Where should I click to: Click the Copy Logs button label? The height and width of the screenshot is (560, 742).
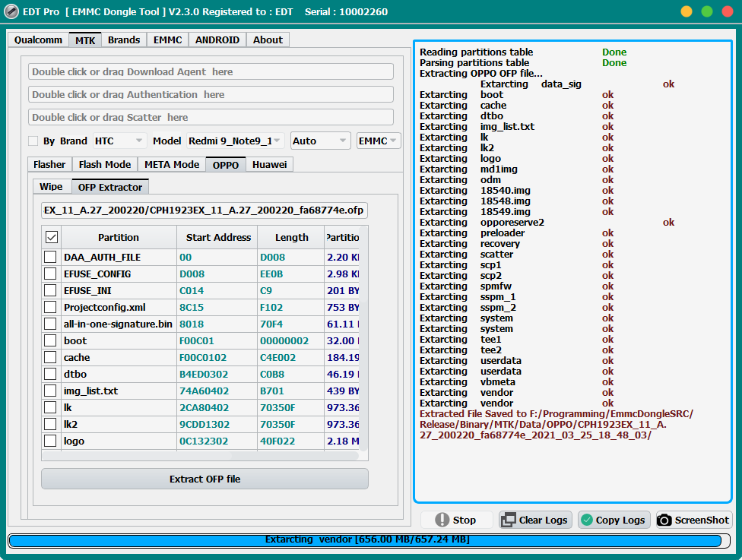620,520
